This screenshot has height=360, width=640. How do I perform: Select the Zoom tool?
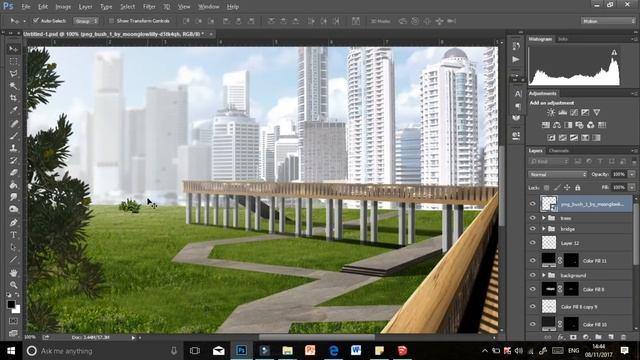[x=13, y=284]
